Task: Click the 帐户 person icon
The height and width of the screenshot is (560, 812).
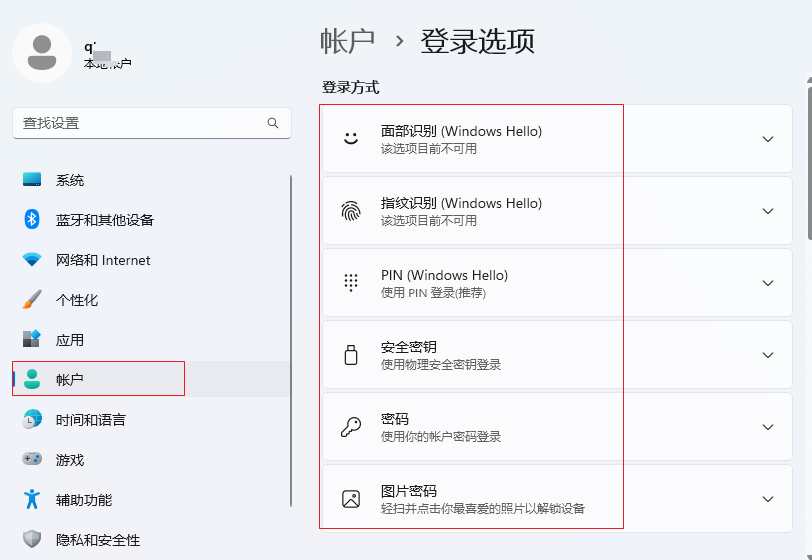Action: coord(32,379)
